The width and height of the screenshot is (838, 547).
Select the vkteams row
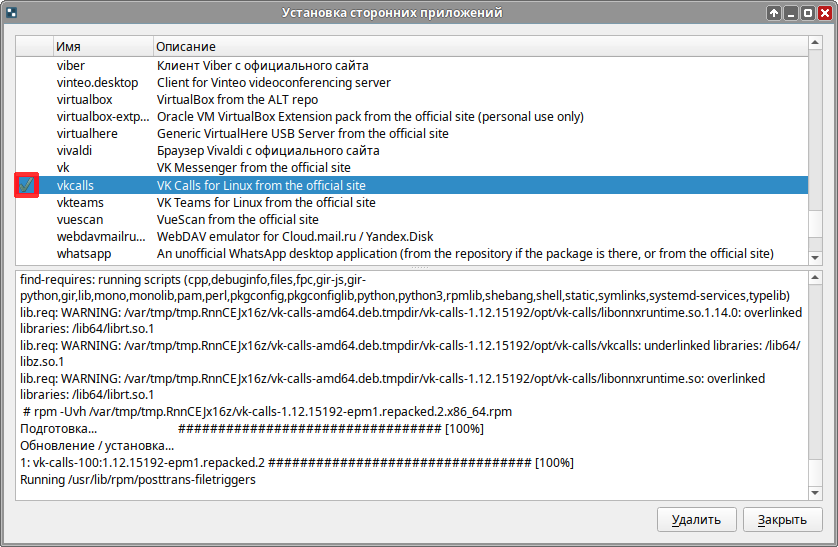click(x=412, y=202)
